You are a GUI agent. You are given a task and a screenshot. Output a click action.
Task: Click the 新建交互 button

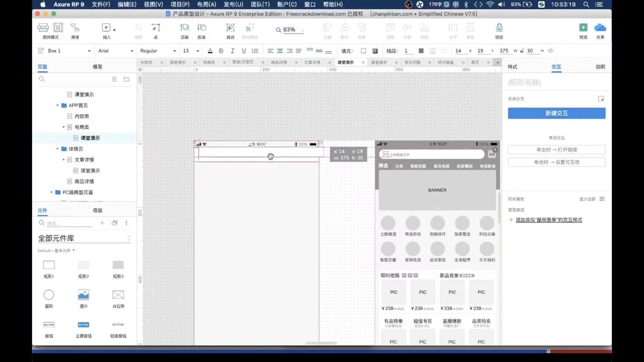556,113
